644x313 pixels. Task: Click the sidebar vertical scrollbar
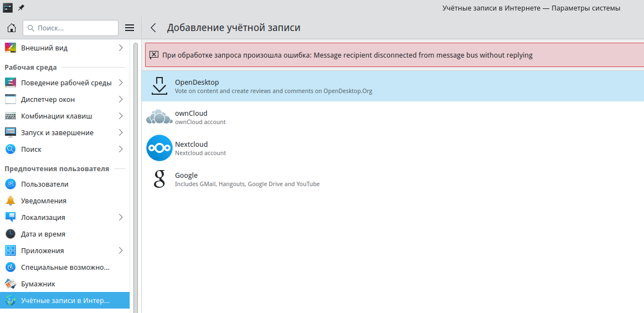point(136,177)
